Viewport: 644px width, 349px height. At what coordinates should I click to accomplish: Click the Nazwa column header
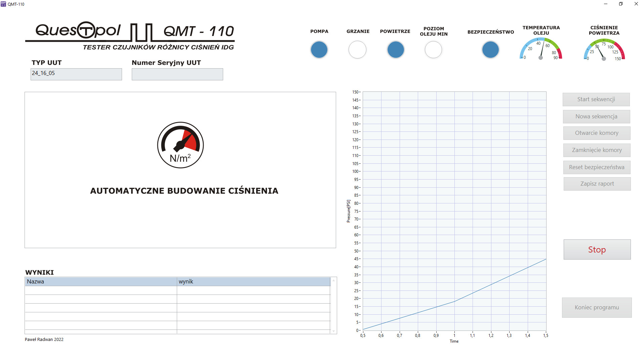click(101, 282)
